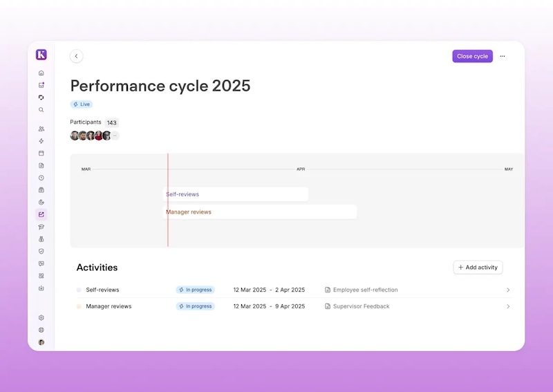Screen dimensions: 553x392
Task: Click the Add activity button
Action: (478, 268)
